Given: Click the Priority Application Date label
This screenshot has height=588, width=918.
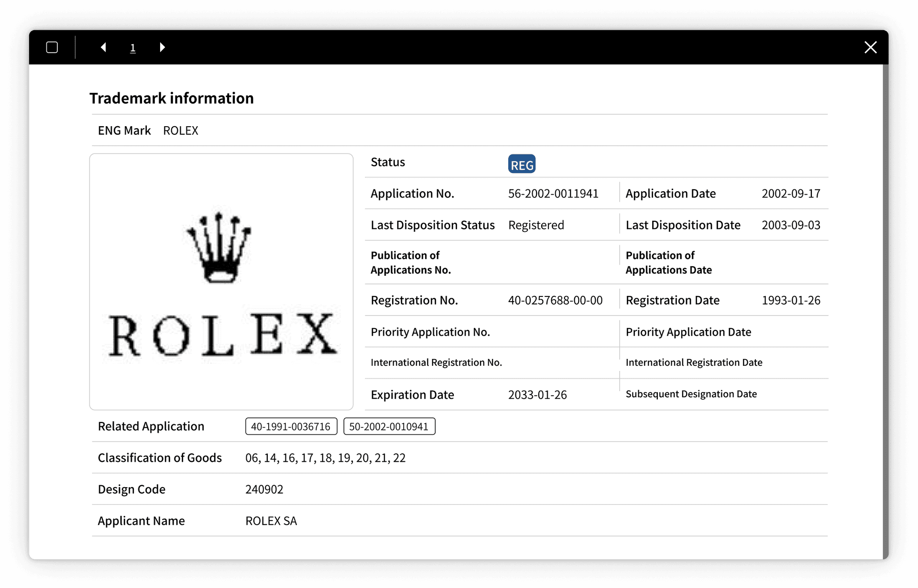Looking at the screenshot, I should [x=688, y=332].
